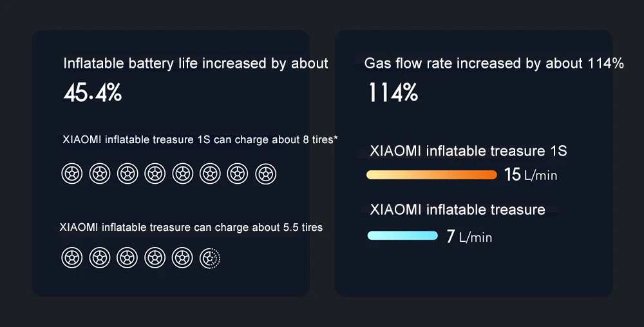
Task: Click the fifth tire icon in the 5.5 tires row
Action: [x=182, y=258]
